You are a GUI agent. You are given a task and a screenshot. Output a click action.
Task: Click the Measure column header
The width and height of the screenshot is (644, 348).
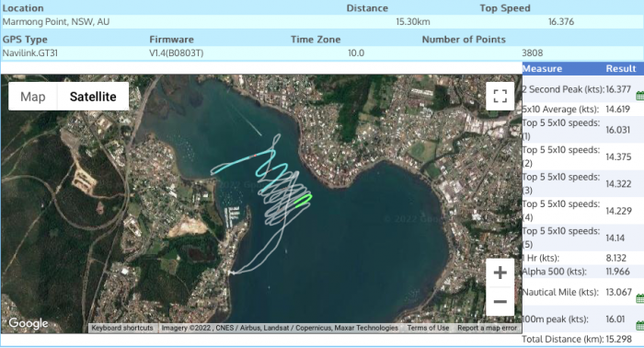(542, 69)
